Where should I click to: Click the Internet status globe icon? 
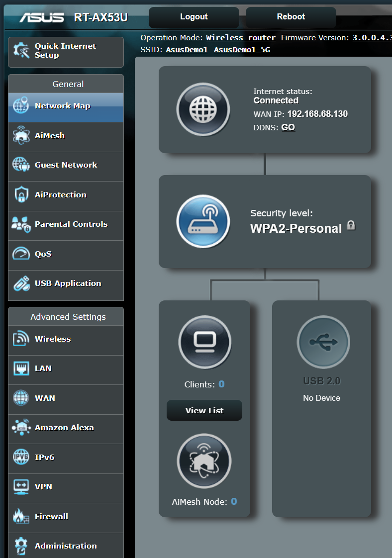[x=203, y=109]
